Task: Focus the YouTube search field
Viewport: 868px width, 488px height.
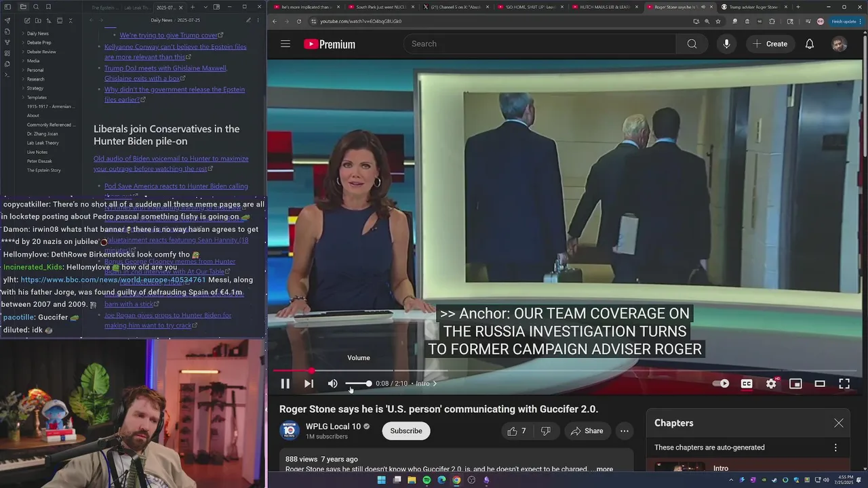Action: coord(539,44)
